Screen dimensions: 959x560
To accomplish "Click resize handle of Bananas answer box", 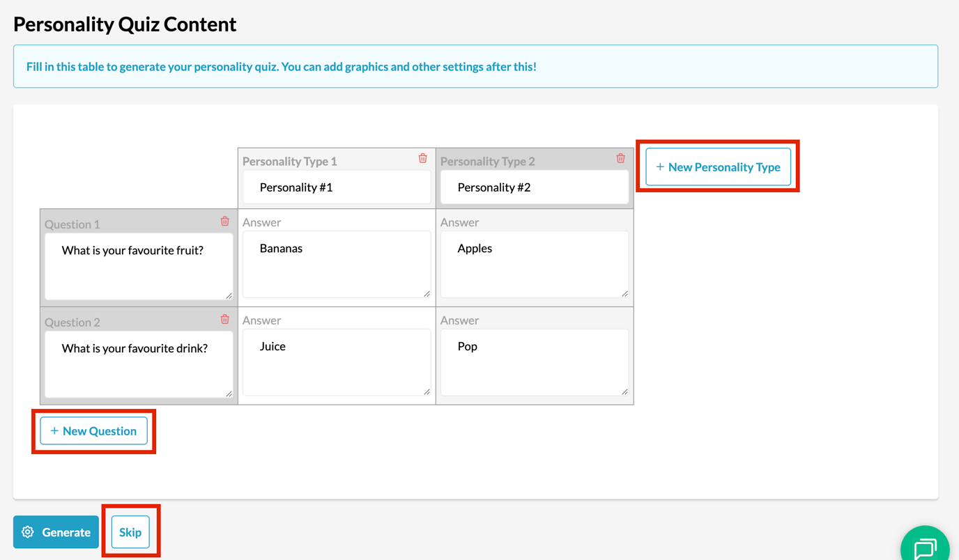I will pyautogui.click(x=427, y=294).
